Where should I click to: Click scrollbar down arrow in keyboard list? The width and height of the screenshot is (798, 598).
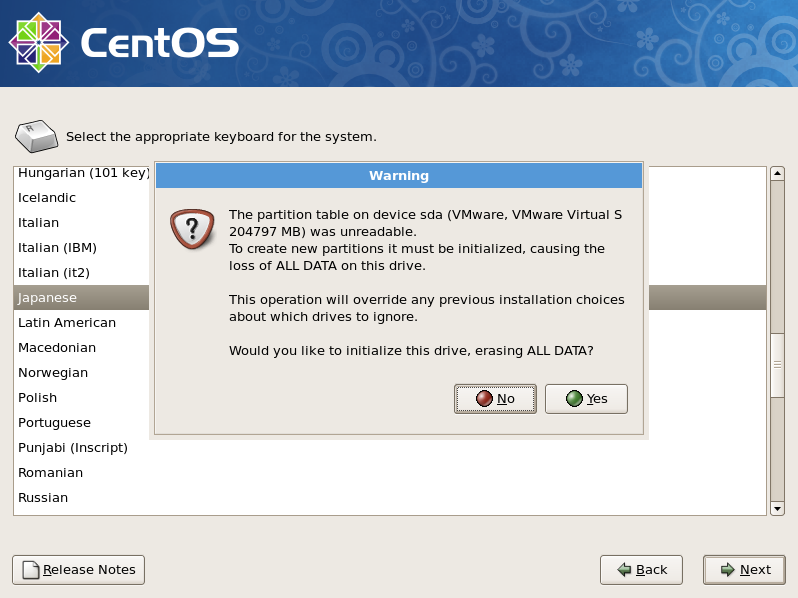click(777, 508)
